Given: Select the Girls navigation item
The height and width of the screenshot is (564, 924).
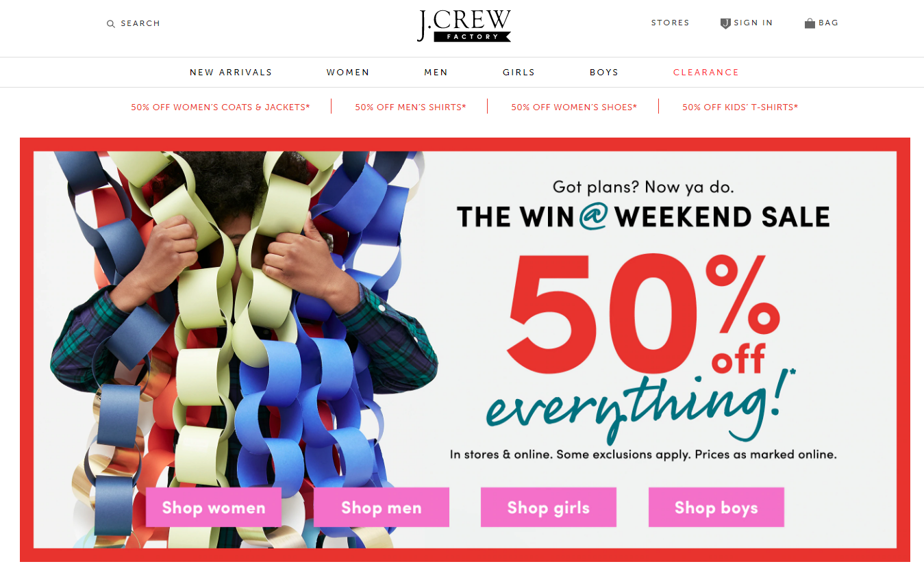Looking at the screenshot, I should pyautogui.click(x=519, y=73).
